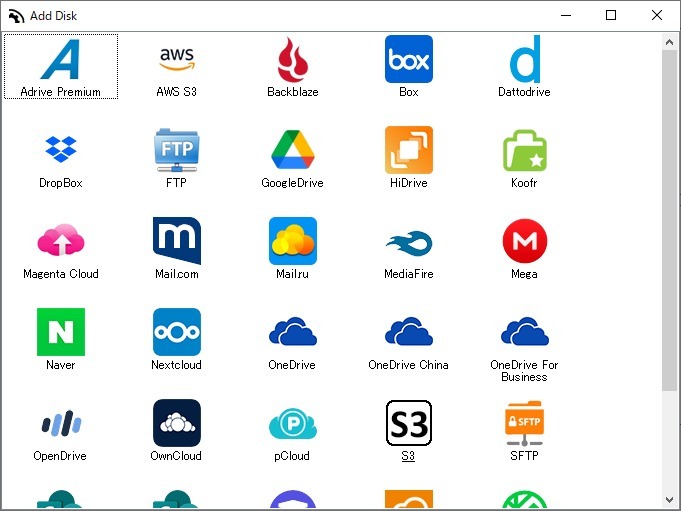Select the OneDrive China icon
Viewport: 681px width, 511px height.
409,331
